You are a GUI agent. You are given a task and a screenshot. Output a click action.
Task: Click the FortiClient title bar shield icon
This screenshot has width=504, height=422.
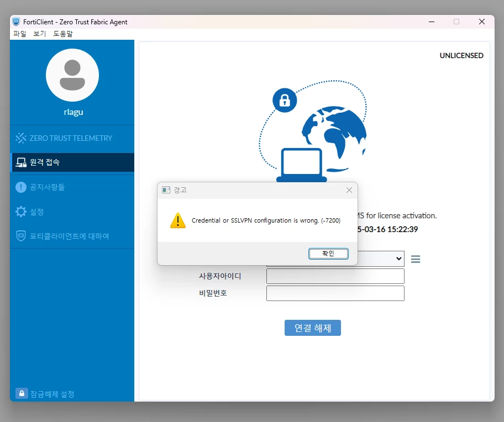(16, 22)
